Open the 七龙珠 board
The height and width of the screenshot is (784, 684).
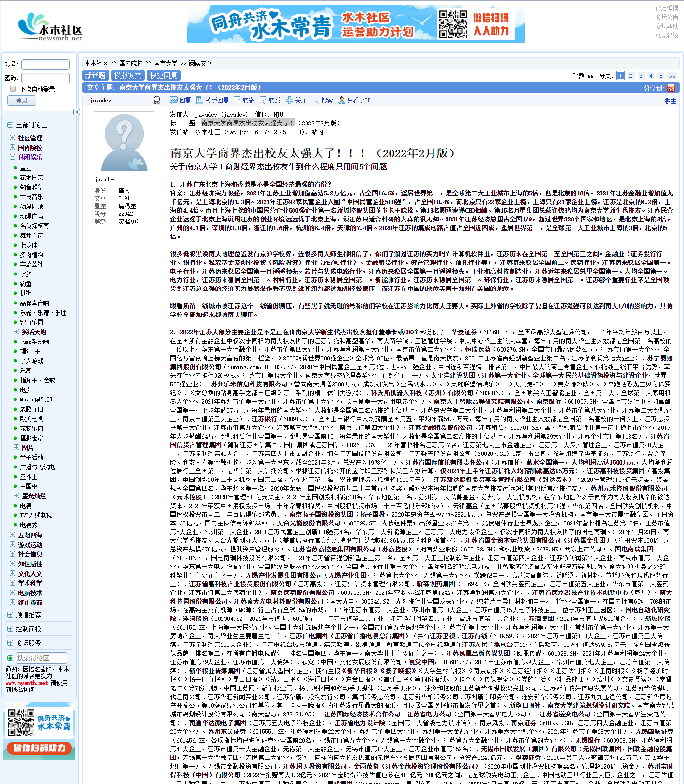point(28,245)
